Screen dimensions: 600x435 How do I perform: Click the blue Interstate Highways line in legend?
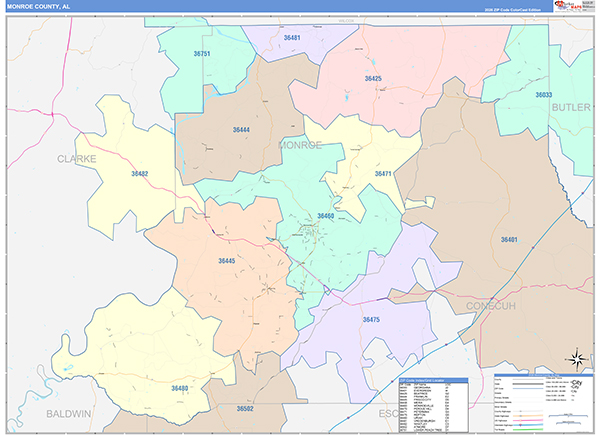[528, 425]
